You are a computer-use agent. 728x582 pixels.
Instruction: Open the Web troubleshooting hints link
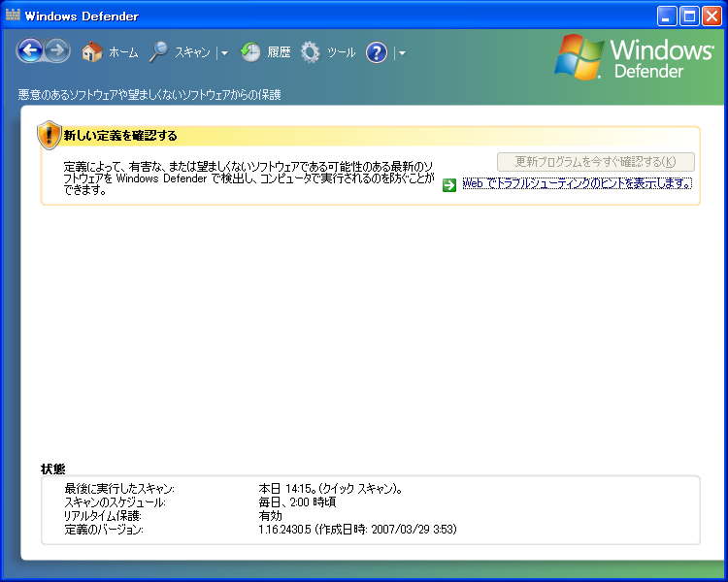pos(578,183)
